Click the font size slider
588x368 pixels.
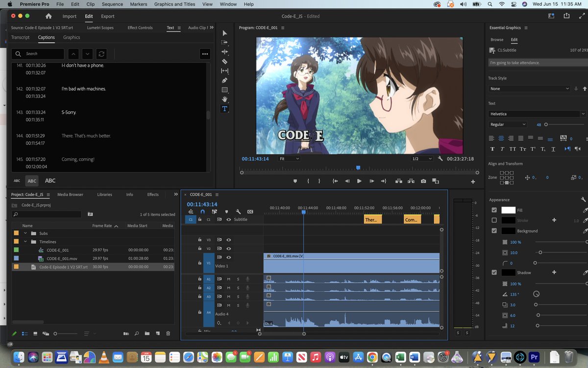[563, 125]
